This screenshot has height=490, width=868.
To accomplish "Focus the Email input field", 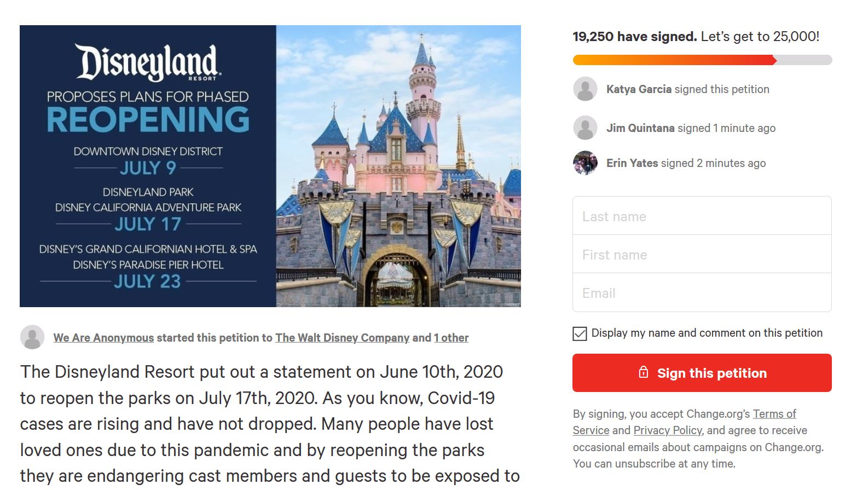I will [x=702, y=293].
